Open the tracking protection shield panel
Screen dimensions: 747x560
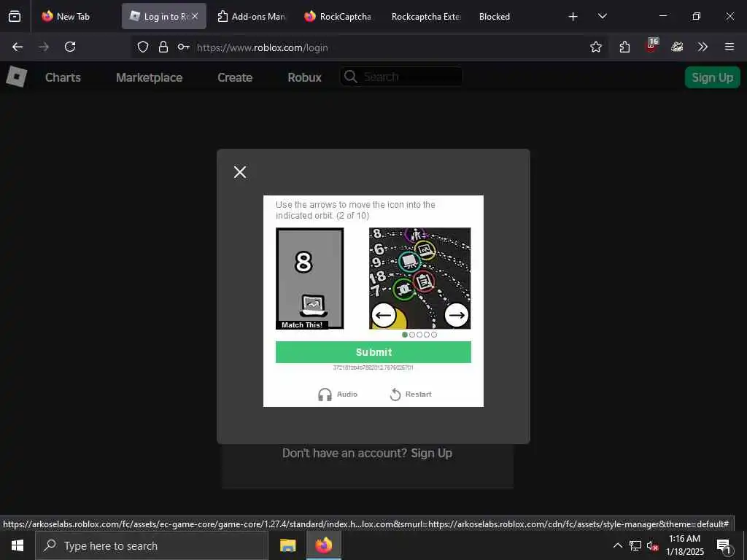[x=143, y=47]
